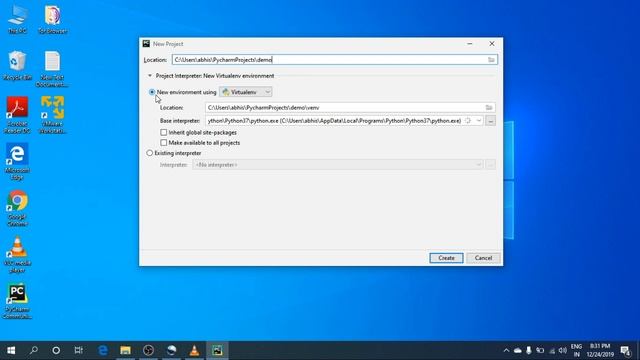Open PyCharm Community desktop shortcut

(18, 301)
